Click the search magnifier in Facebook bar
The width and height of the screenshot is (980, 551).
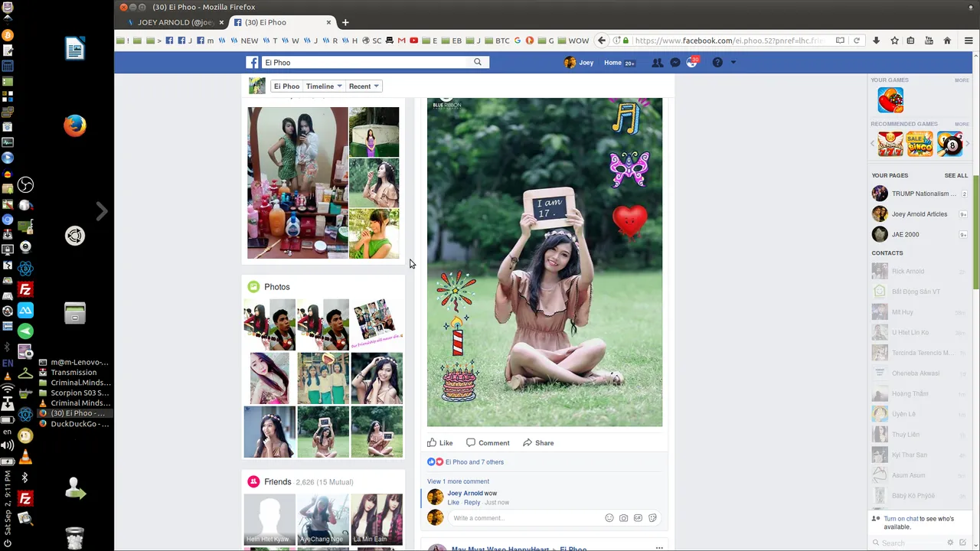coord(478,62)
